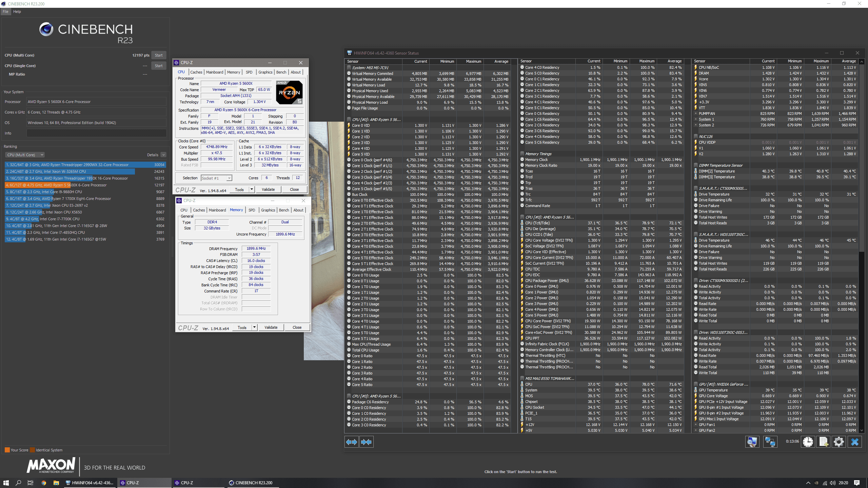Open Details dropdown arrow in Ranking
The image size is (868, 488).
click(163, 155)
